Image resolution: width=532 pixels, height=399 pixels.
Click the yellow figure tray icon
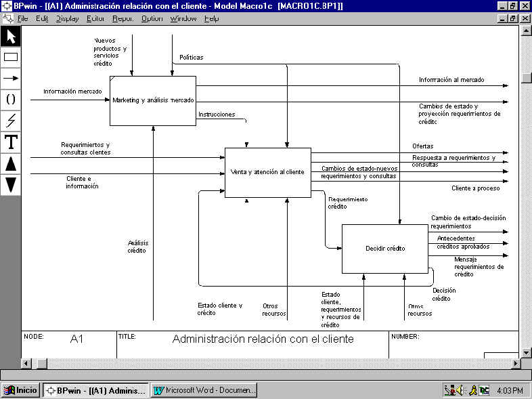[x=473, y=390]
